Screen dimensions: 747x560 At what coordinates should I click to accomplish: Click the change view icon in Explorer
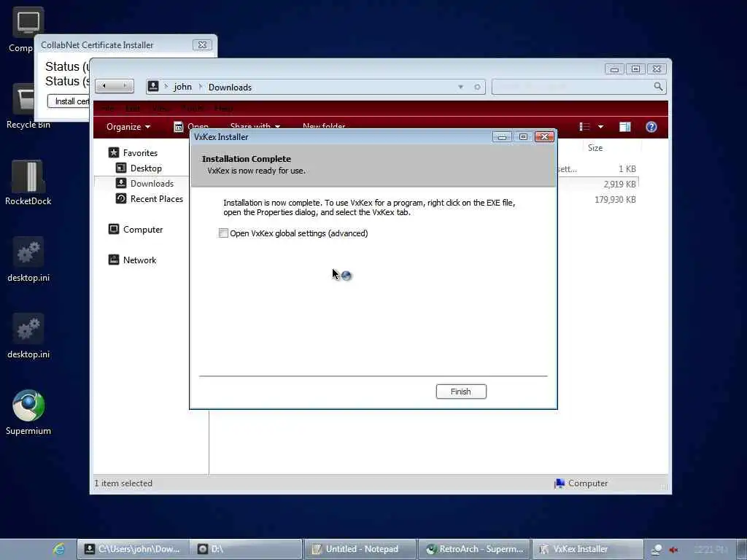(x=584, y=127)
